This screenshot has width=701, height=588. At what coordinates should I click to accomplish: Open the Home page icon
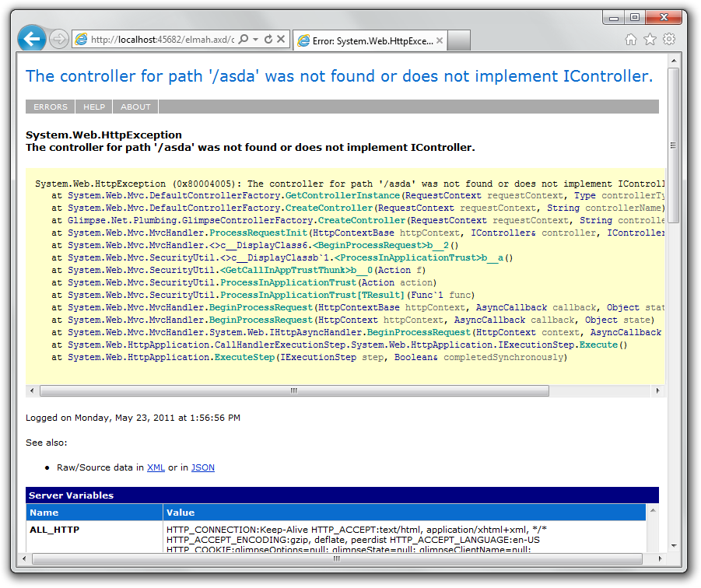click(x=630, y=38)
